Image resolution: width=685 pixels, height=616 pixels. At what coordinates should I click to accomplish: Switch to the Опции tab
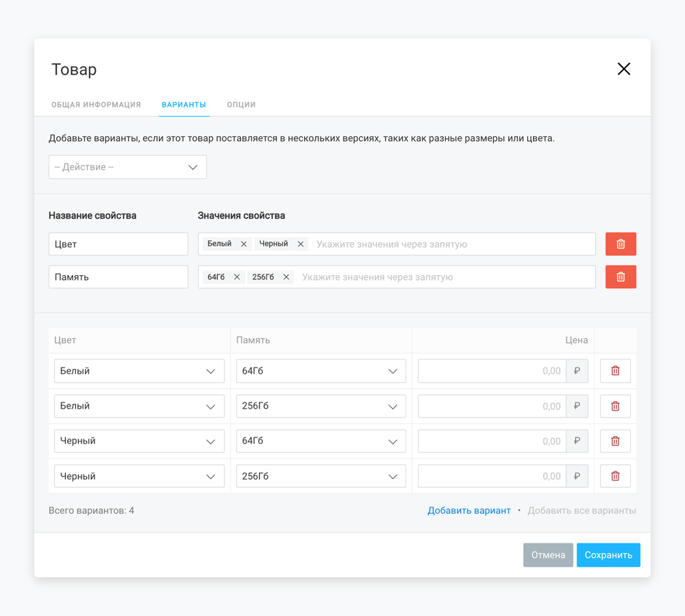click(241, 105)
